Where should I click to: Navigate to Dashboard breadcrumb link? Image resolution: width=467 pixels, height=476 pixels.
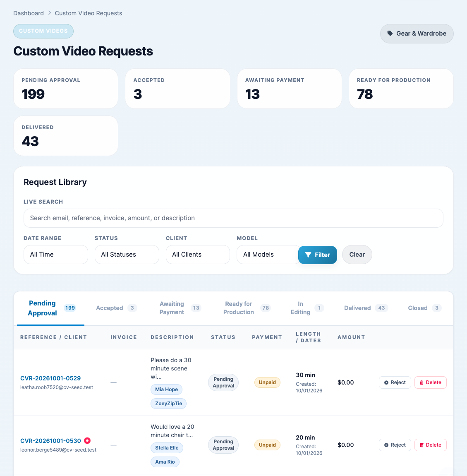(x=29, y=13)
